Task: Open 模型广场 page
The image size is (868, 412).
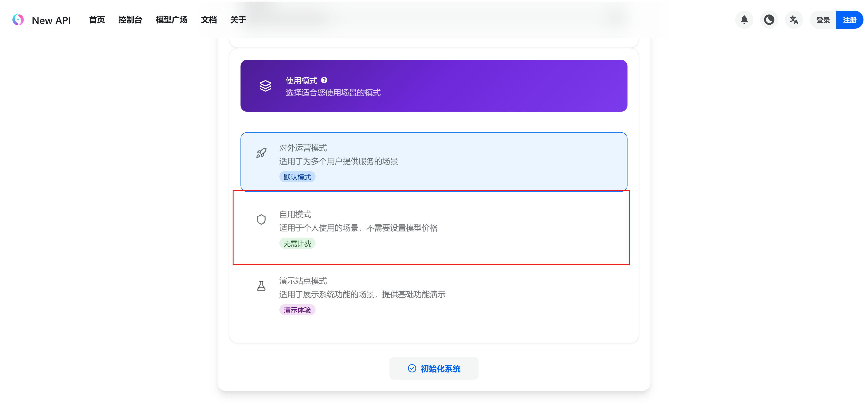Action: point(171,20)
